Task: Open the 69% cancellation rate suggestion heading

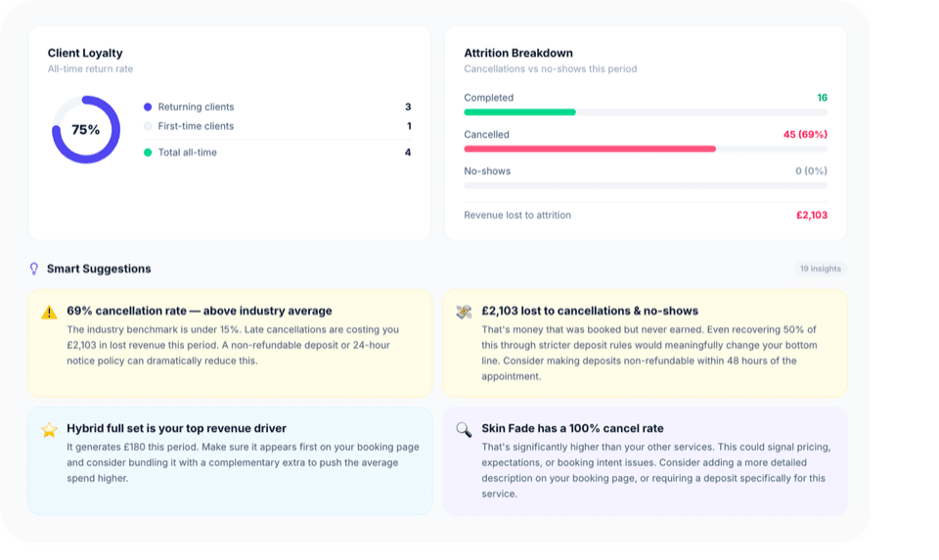Action: pyautogui.click(x=200, y=311)
